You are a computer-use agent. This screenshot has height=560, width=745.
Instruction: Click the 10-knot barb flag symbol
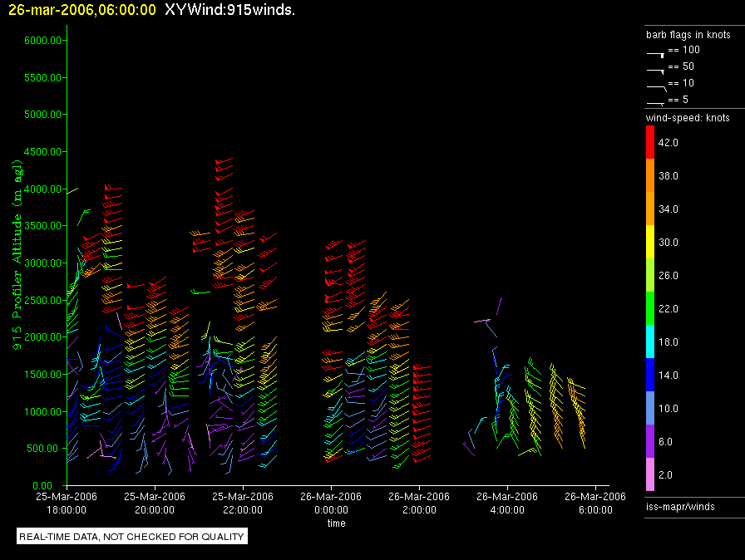pos(656,86)
